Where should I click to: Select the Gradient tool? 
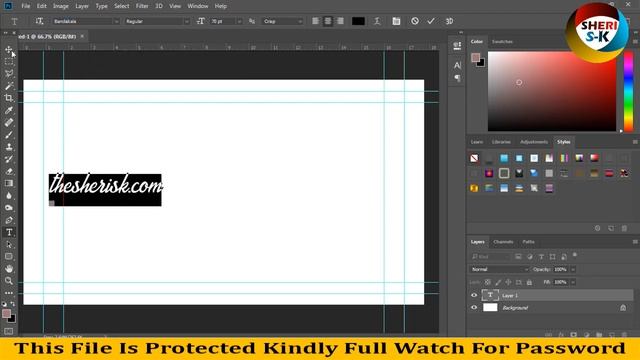point(9,183)
